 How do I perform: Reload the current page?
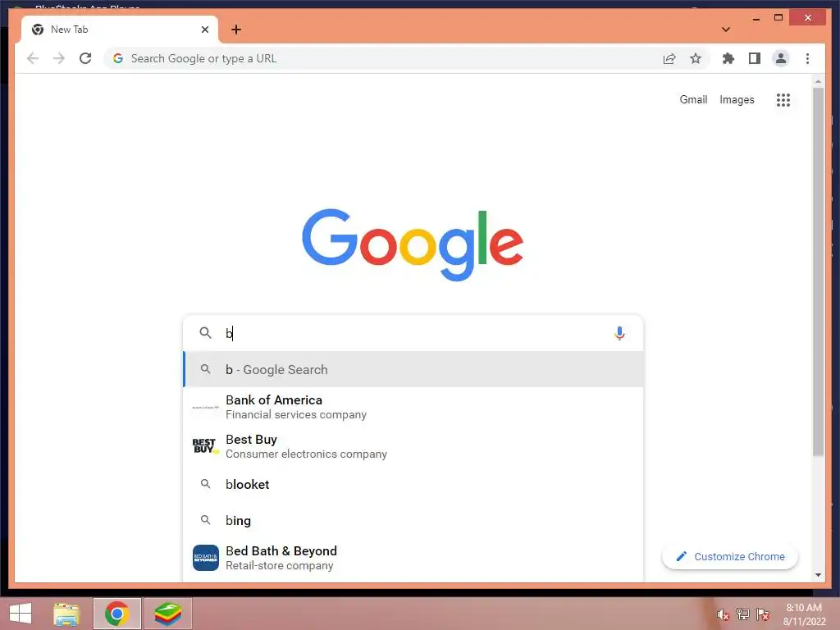click(x=85, y=58)
